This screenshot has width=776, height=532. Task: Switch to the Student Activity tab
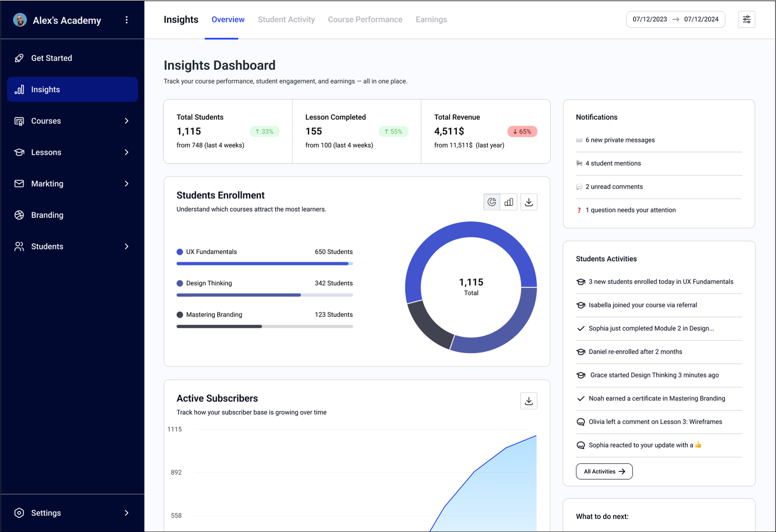tap(286, 19)
